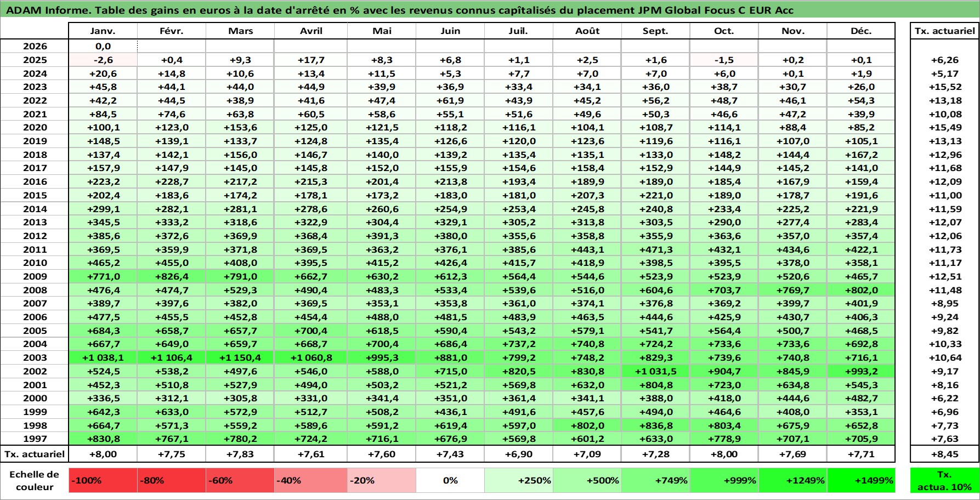980x500 pixels.
Task: Select the Tx. actuariel row label at bottom
Action: tap(35, 454)
